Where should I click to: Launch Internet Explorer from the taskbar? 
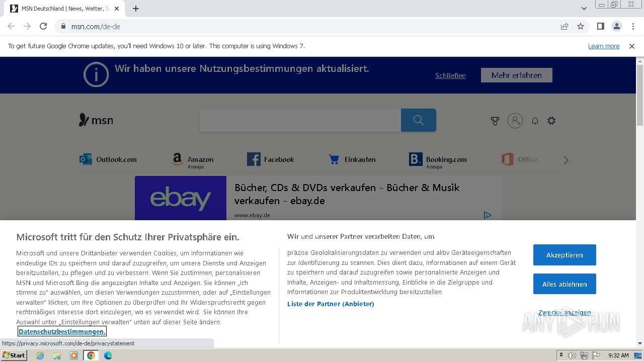coord(40,355)
